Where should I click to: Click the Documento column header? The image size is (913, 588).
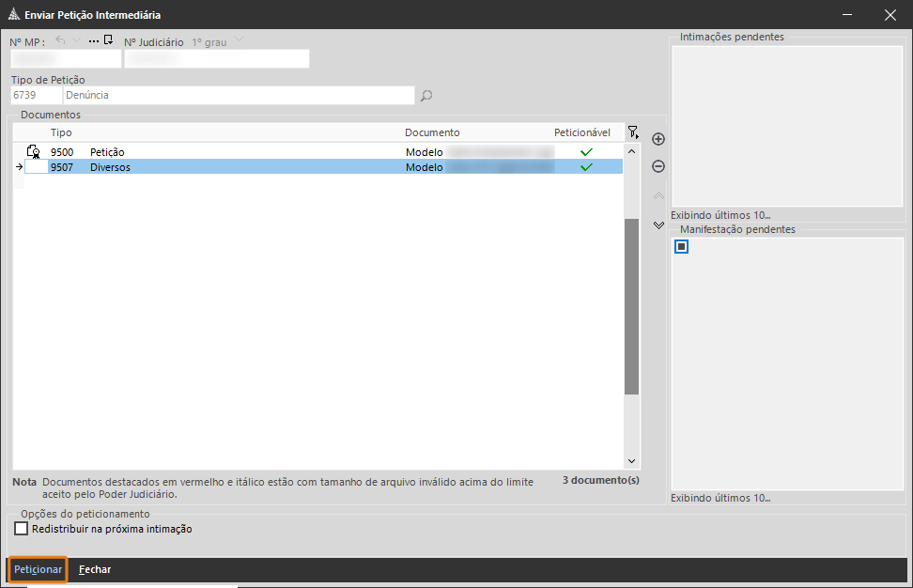pos(432,132)
